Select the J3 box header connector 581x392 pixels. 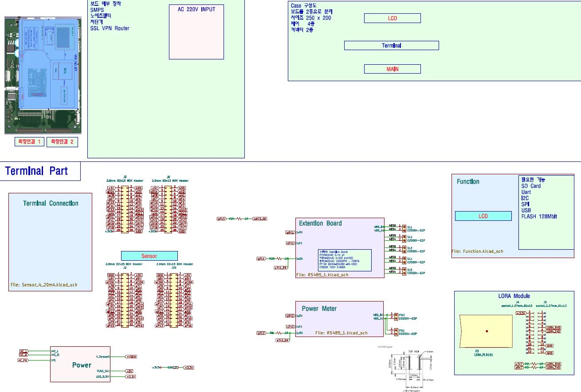coord(125,209)
